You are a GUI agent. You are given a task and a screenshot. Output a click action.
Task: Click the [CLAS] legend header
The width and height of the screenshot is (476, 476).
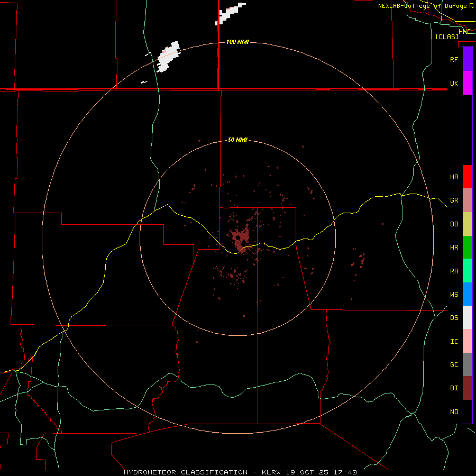447,36
